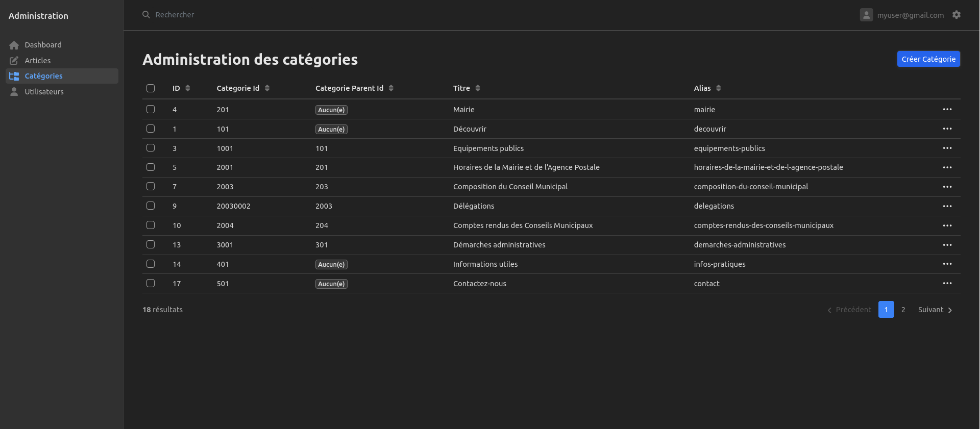980x429 pixels.
Task: Check the Délégations row checkbox
Action: [x=151, y=206]
